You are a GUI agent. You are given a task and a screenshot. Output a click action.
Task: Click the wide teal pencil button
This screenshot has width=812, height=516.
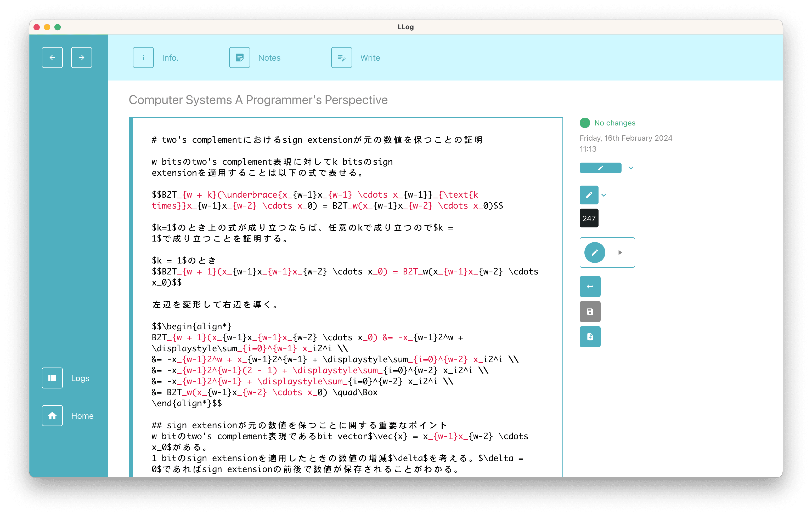[600, 168]
